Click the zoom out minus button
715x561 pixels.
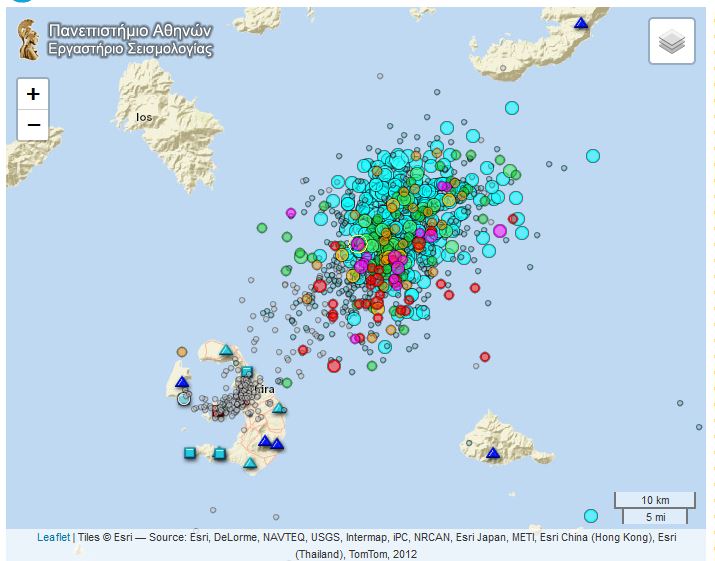[33, 125]
